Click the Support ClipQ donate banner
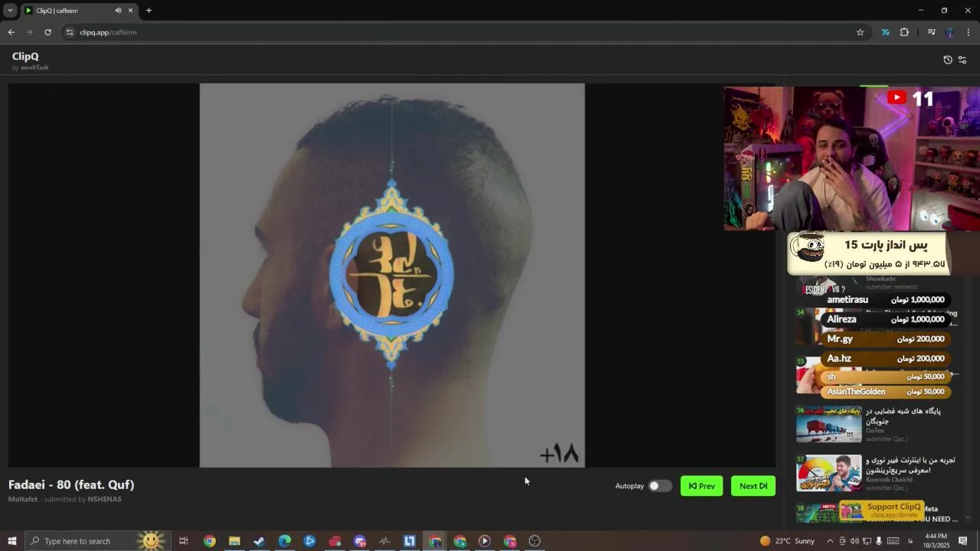 pos(882,510)
